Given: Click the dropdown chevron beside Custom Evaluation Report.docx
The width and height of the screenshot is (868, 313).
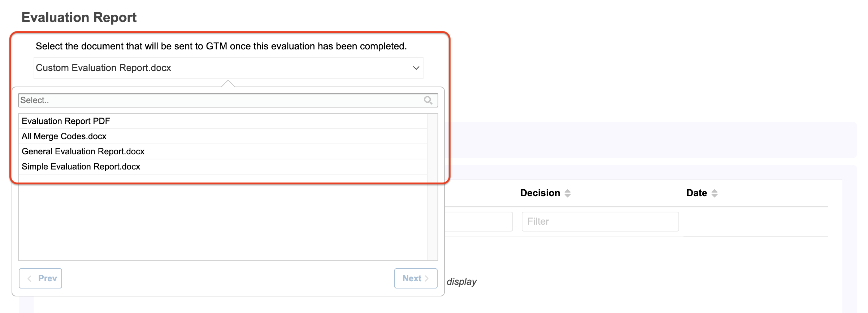Looking at the screenshot, I should coord(416,68).
